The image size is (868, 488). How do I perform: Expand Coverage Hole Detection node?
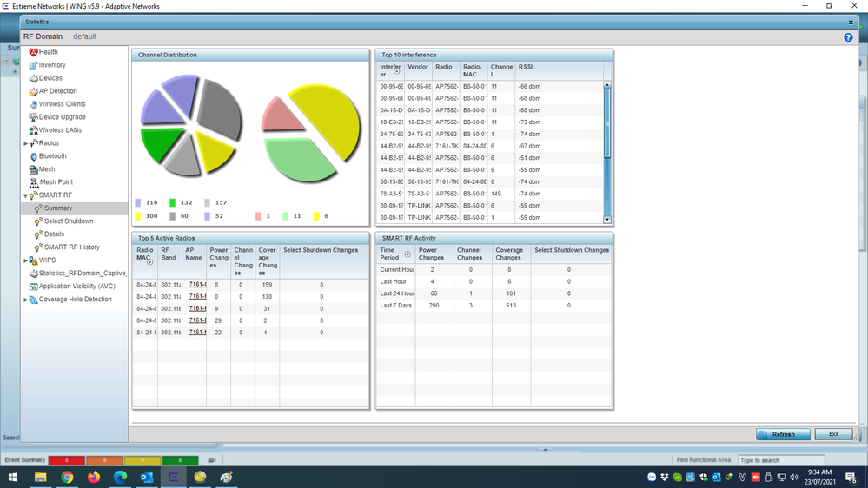tap(25, 300)
